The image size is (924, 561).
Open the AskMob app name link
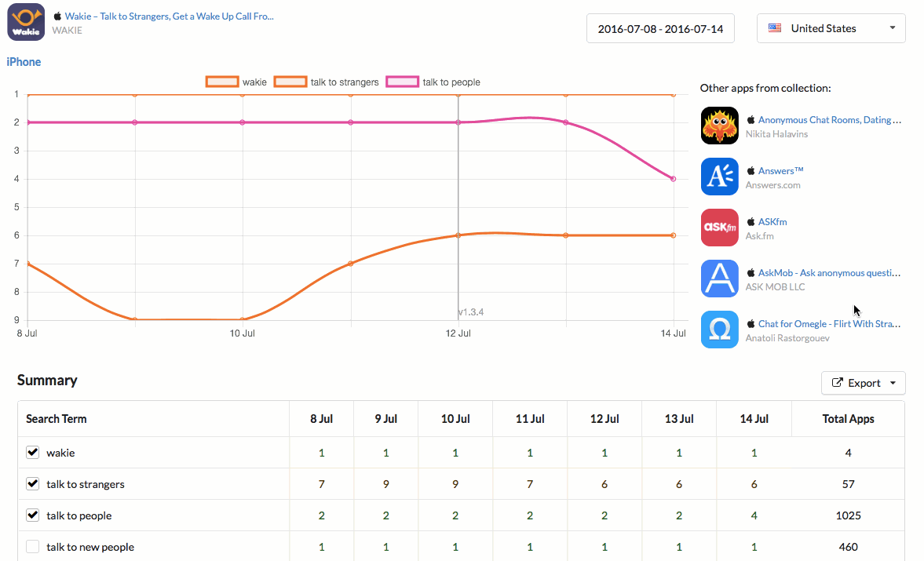pyautogui.click(x=829, y=273)
